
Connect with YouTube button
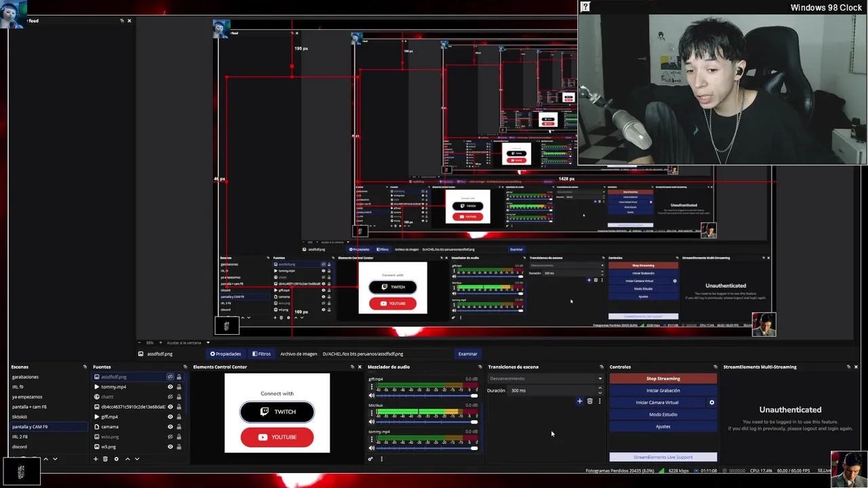pyautogui.click(x=277, y=437)
